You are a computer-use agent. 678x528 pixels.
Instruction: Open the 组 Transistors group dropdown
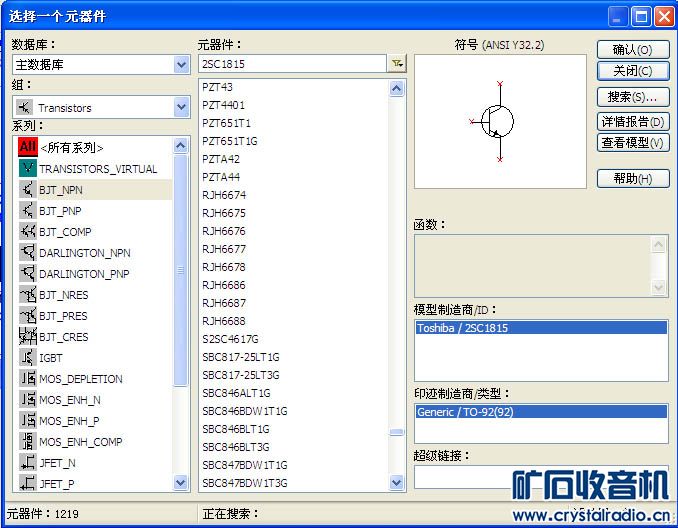(181, 107)
